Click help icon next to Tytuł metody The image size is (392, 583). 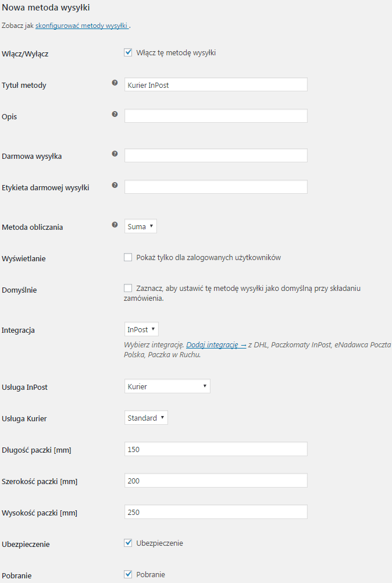115,83
